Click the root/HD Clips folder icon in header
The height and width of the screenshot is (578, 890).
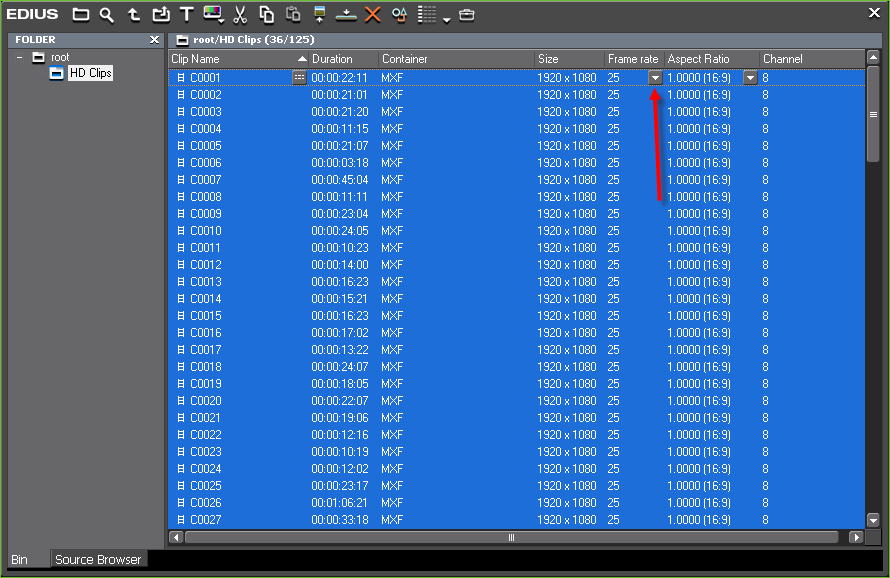pyautogui.click(x=182, y=40)
